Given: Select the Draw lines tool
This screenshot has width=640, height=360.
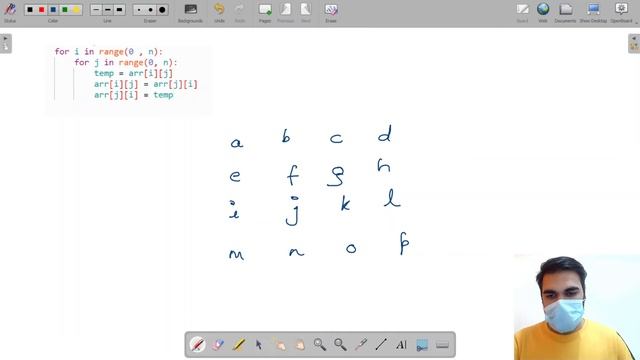Looking at the screenshot, I should [381, 345].
